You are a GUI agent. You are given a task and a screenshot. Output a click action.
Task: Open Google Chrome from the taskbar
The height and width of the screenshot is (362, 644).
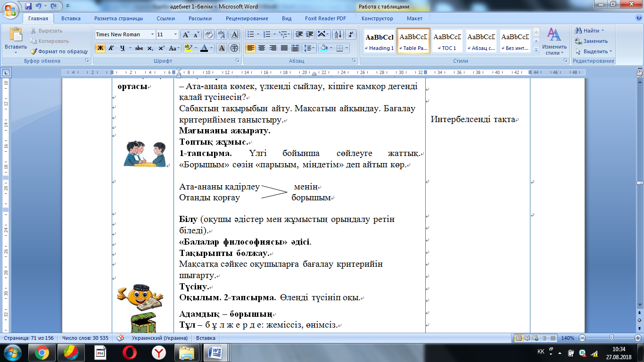[x=42, y=352]
